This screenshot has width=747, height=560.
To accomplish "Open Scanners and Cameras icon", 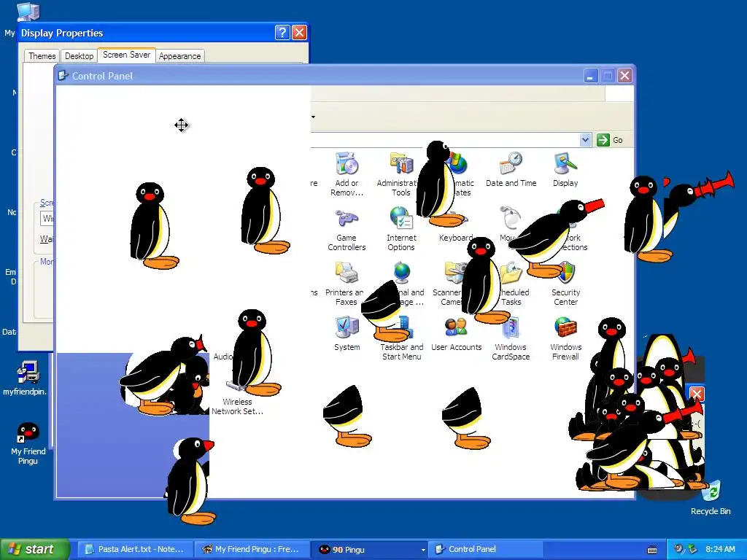I will (x=453, y=273).
